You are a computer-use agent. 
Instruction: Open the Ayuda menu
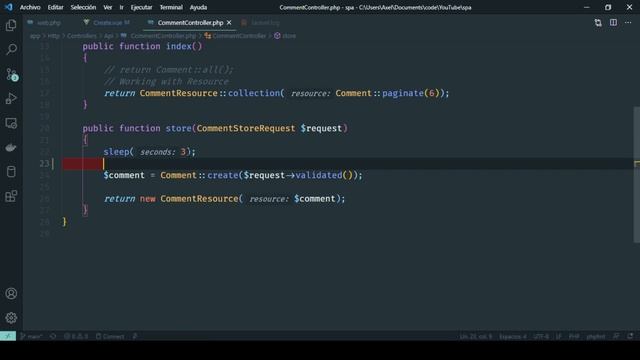198,7
